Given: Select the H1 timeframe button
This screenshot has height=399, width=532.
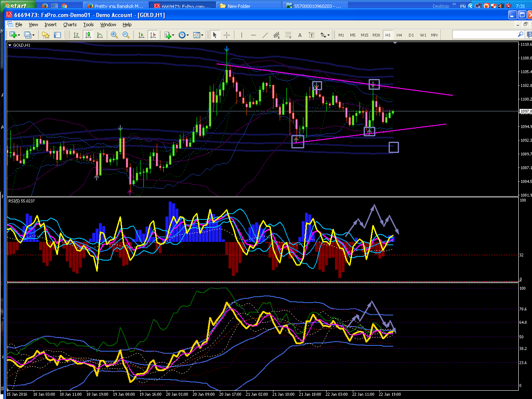Looking at the screenshot, I should (x=388, y=35).
